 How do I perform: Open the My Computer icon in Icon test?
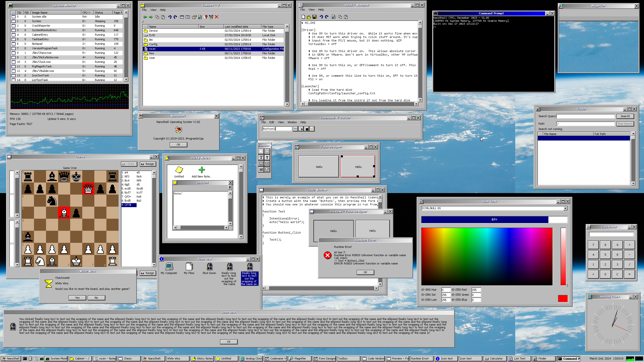click(x=169, y=266)
